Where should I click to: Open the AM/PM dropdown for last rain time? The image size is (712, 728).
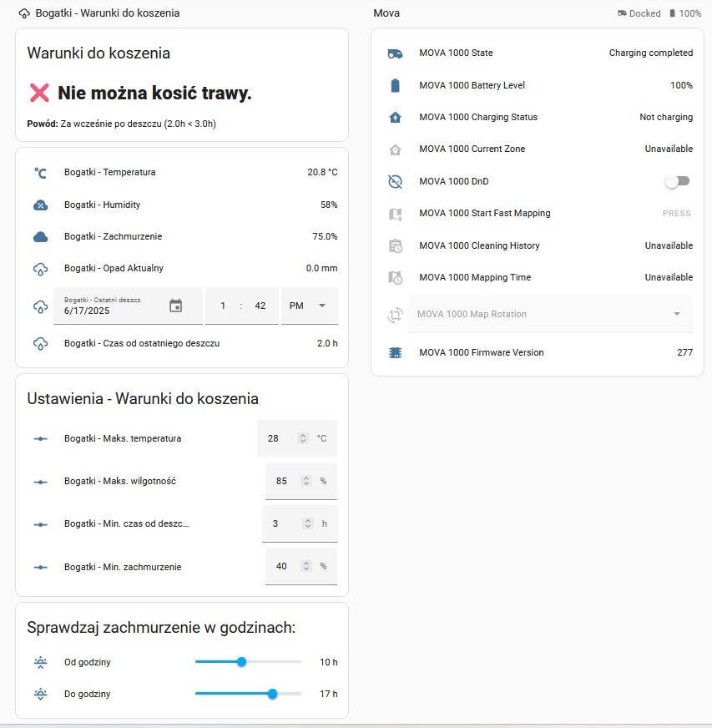coord(309,306)
